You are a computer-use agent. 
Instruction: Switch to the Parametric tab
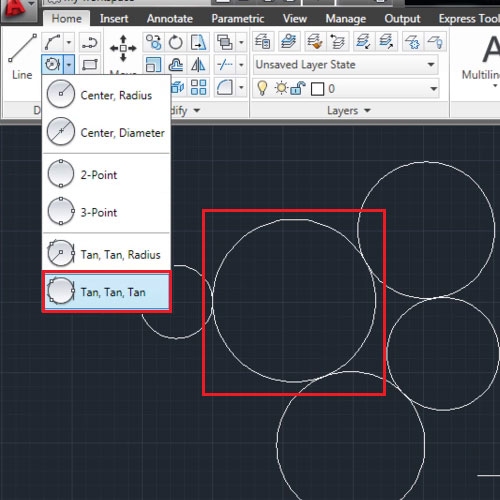(238, 19)
